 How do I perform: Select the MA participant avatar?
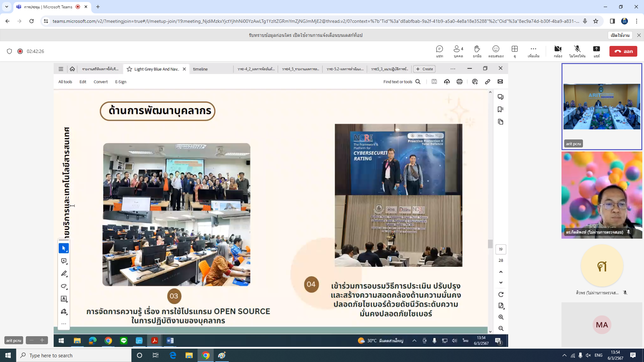[602, 325]
